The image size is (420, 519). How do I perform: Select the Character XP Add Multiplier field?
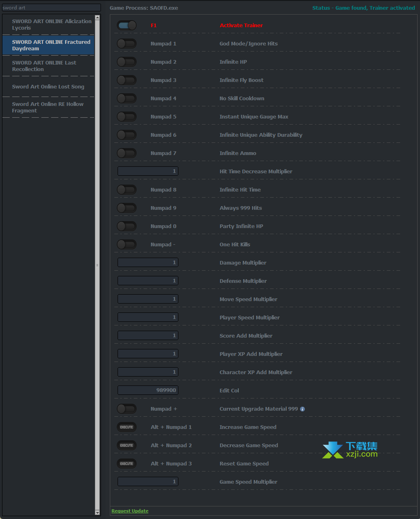(148, 372)
